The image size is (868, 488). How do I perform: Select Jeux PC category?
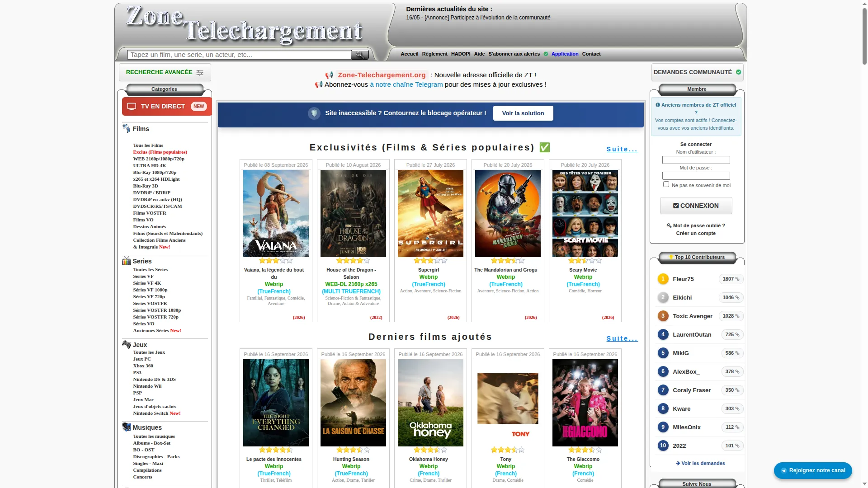[x=142, y=359]
